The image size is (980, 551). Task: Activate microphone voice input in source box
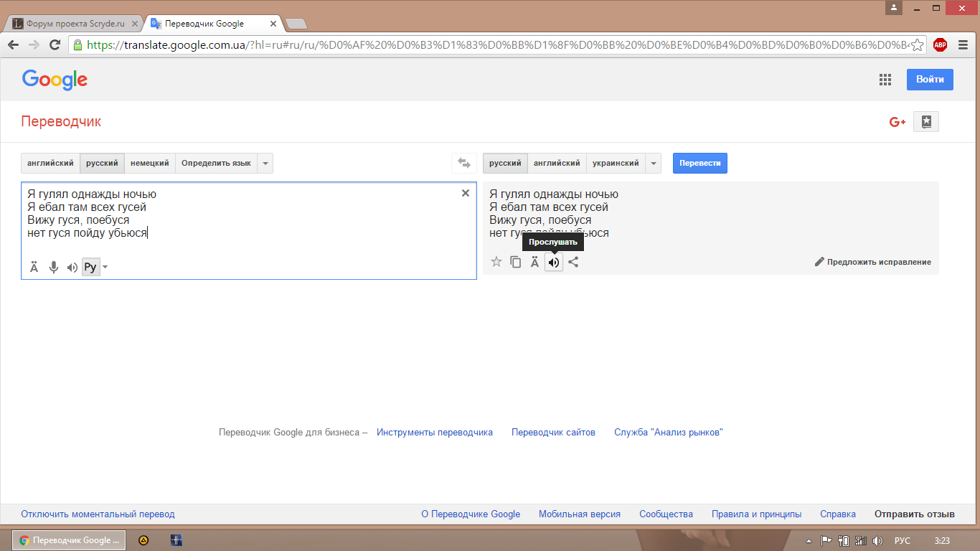[x=53, y=268]
